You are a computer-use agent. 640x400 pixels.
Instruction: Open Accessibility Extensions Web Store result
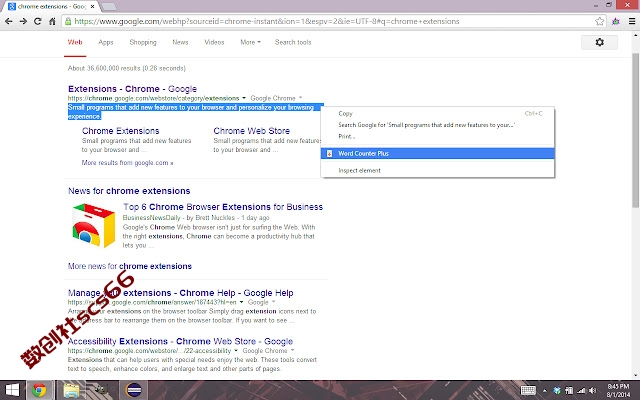(180, 341)
